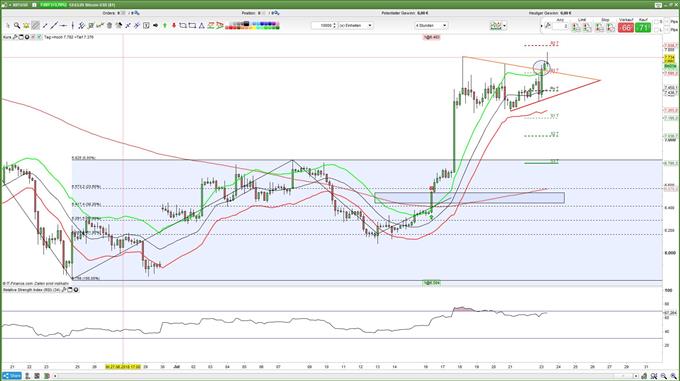Click the first Limit order icon
680x381 pixels.
pos(576,27)
